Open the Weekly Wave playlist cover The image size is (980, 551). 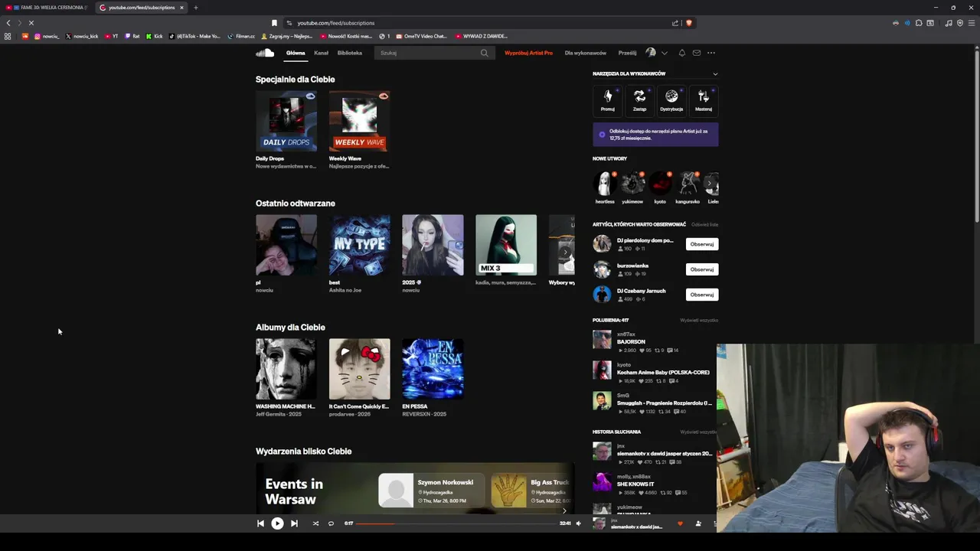click(x=360, y=121)
